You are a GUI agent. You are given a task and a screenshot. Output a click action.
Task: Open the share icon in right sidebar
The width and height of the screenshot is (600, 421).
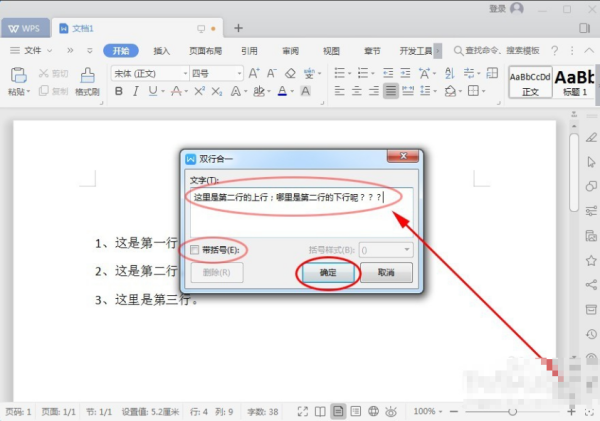click(591, 285)
